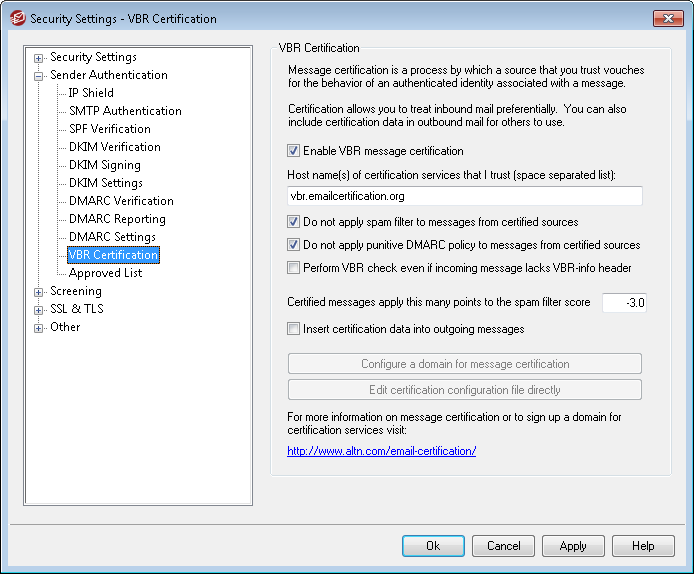Expand the Other tree node
The height and width of the screenshot is (574, 694).
(x=39, y=327)
